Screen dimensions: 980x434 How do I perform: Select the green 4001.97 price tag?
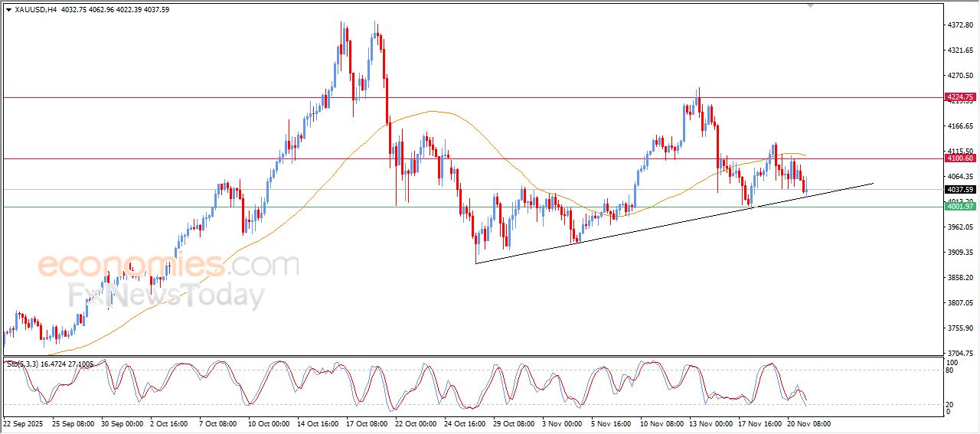[x=960, y=207]
